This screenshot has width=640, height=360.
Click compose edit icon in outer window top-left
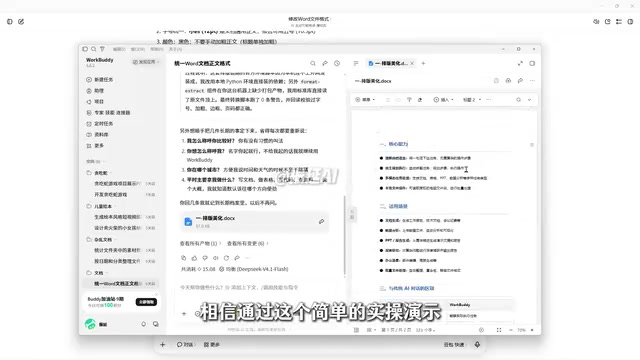tap(21, 22)
